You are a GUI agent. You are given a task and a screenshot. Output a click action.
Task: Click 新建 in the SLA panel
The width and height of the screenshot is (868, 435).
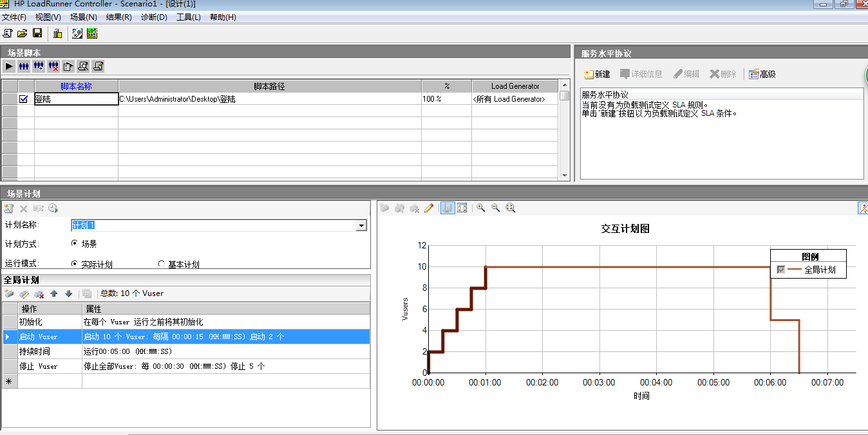597,74
